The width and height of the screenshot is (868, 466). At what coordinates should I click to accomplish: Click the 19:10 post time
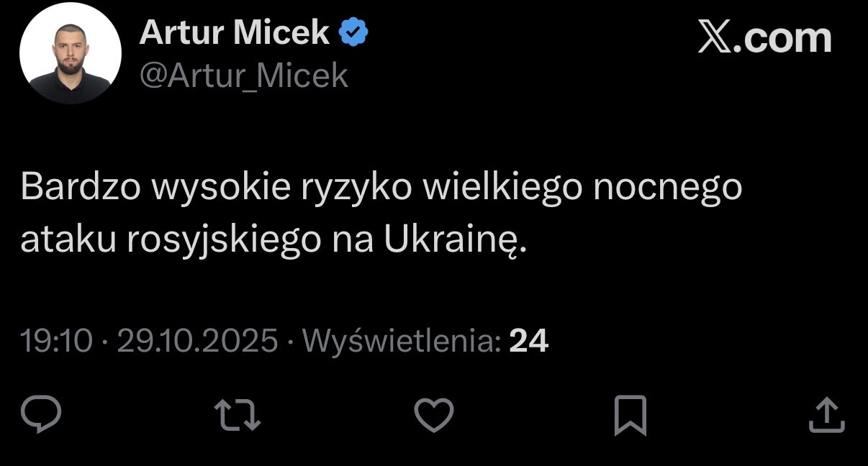click(x=57, y=341)
